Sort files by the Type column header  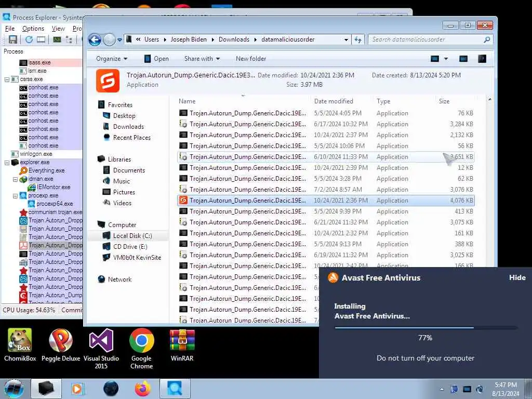[405, 101]
